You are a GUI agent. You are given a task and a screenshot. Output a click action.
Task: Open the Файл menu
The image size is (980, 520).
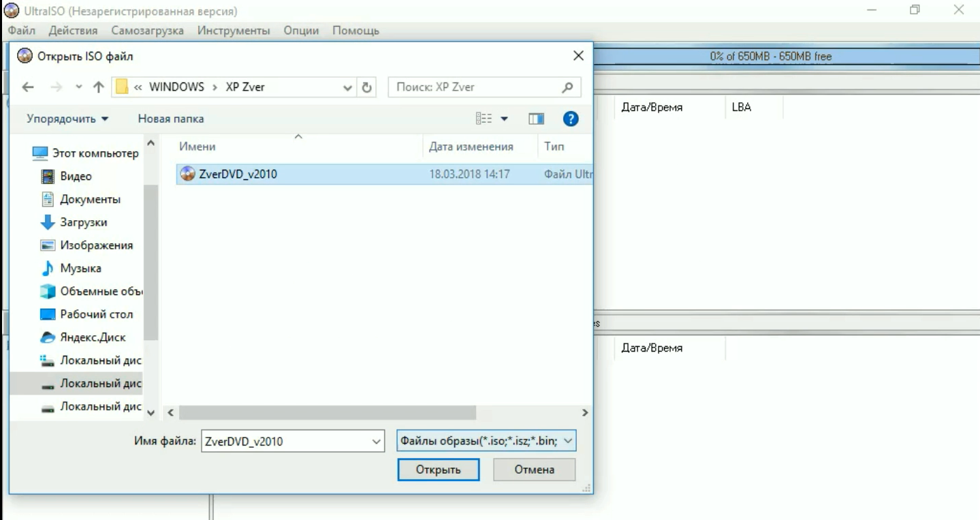click(x=21, y=31)
